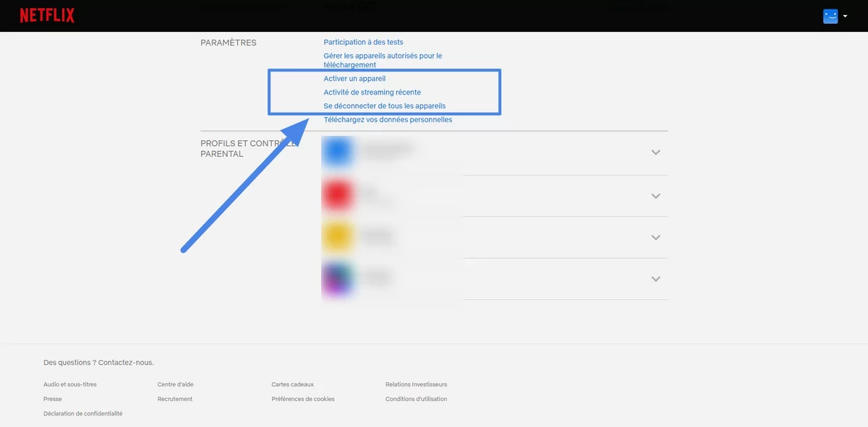Open Relations Investisseurs footer link
The width and height of the screenshot is (868, 427).
point(416,384)
